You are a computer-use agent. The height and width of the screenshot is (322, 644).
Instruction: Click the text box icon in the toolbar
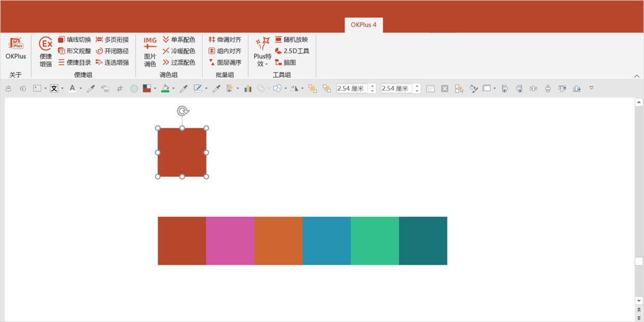tap(37, 88)
